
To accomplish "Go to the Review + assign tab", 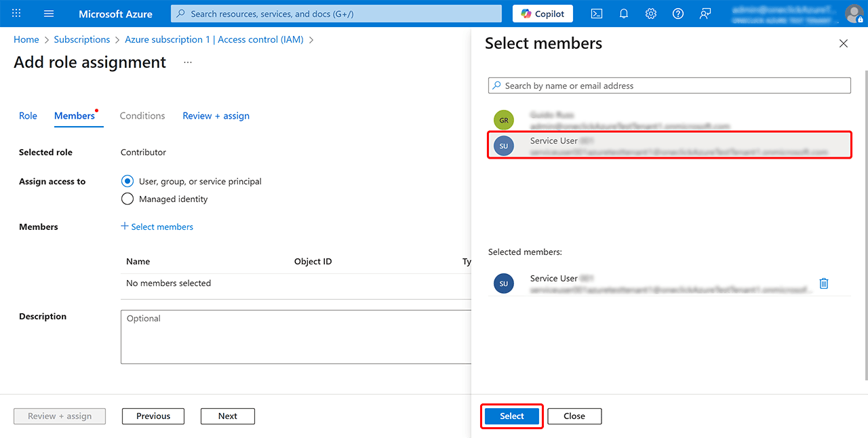I will click(x=216, y=116).
